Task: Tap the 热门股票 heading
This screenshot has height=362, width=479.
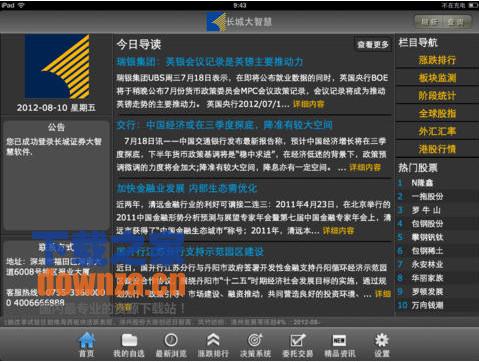Action: (418, 168)
